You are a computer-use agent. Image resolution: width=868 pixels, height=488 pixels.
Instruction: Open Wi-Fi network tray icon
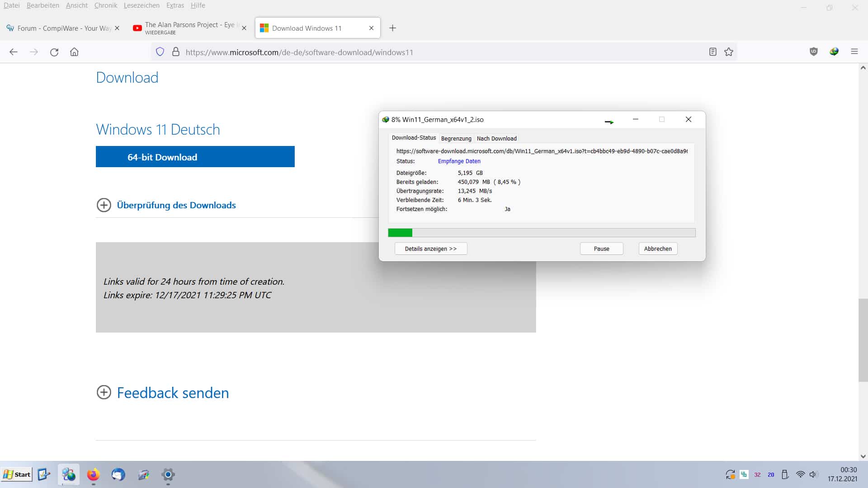pyautogui.click(x=800, y=474)
